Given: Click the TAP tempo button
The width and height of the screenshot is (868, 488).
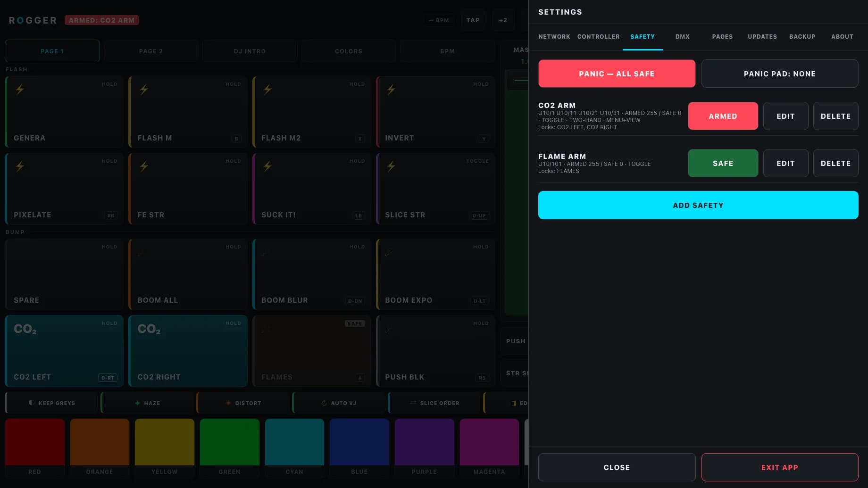Looking at the screenshot, I should tap(473, 20).
